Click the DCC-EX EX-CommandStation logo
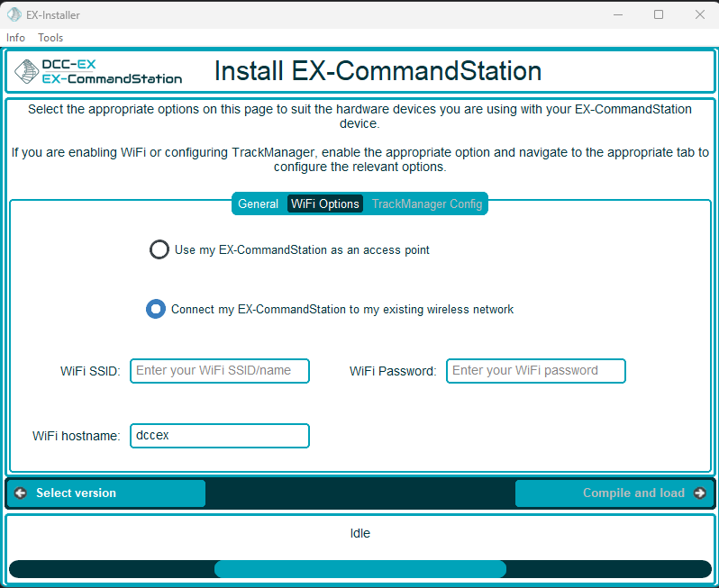The height and width of the screenshot is (588, 719). [98, 71]
